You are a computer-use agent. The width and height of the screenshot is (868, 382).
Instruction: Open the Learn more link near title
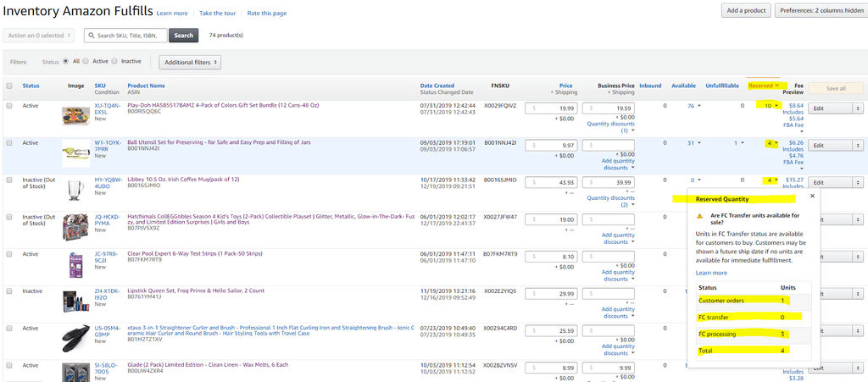[172, 14]
